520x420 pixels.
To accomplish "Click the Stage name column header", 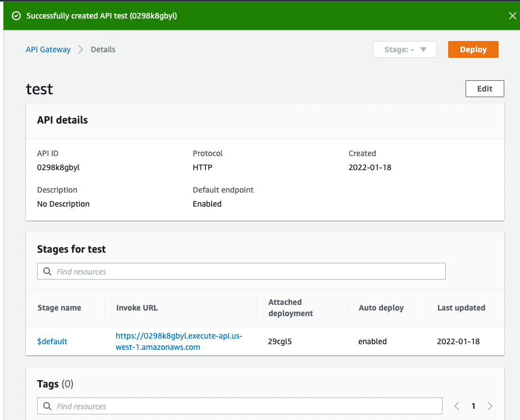I will (59, 308).
